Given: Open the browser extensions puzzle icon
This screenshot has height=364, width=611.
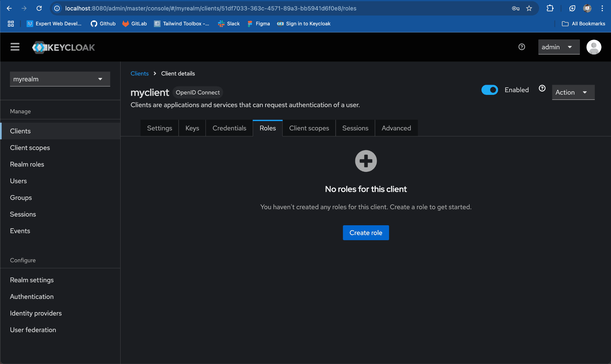Looking at the screenshot, I should tap(550, 8).
